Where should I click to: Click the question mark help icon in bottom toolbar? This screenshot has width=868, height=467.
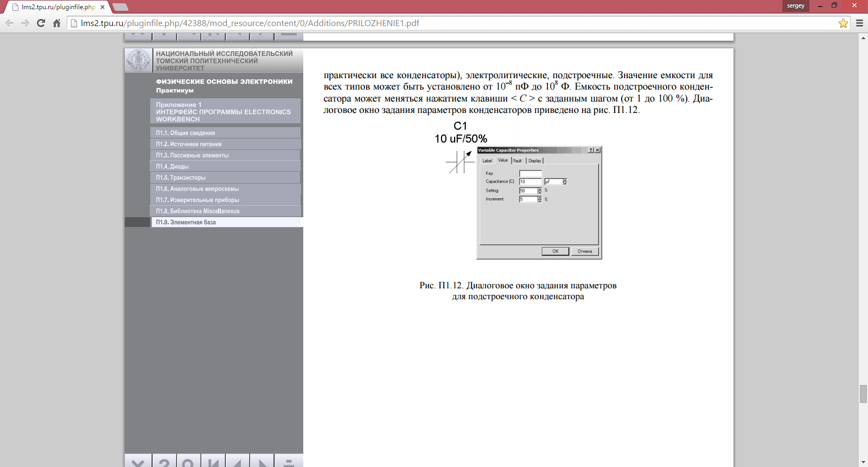click(164, 462)
